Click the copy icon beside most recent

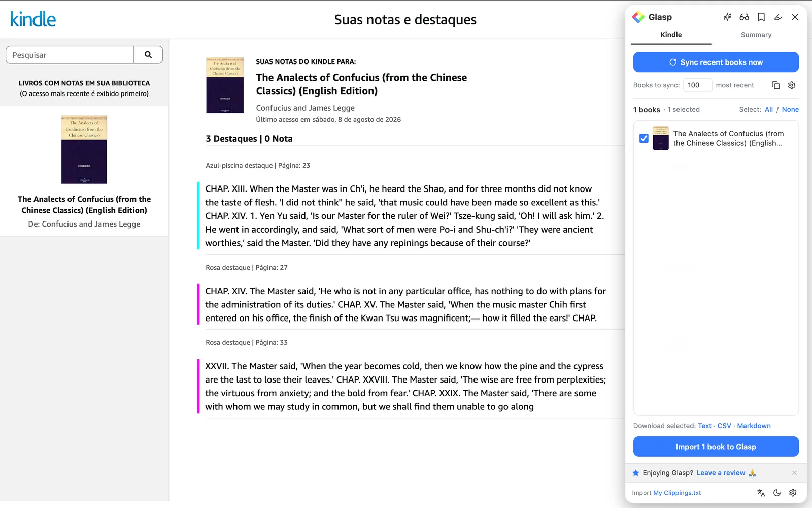(x=775, y=85)
